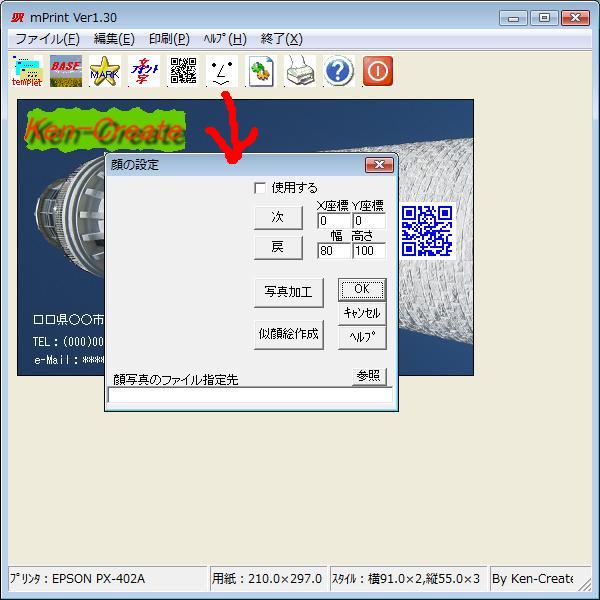Image resolution: width=600 pixels, height=600 pixels.
Task: Click the red power exit icon
Action: tap(378, 71)
